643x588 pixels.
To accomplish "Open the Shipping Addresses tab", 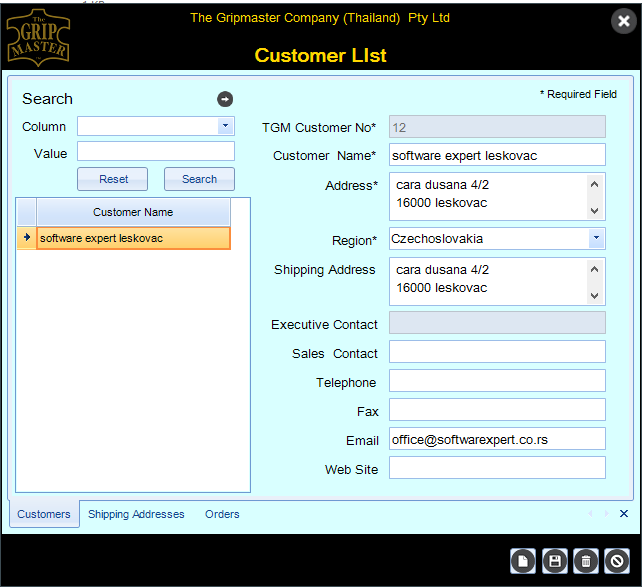I will [136, 514].
